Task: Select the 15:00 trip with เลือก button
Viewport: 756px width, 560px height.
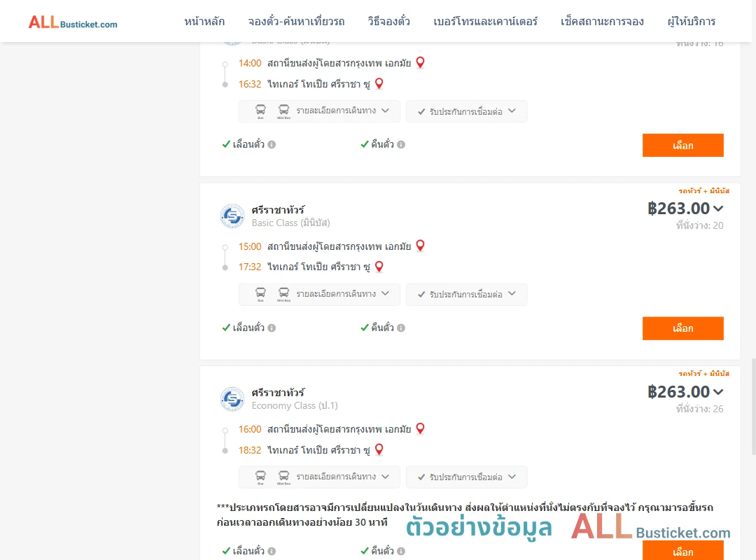Action: click(x=682, y=328)
